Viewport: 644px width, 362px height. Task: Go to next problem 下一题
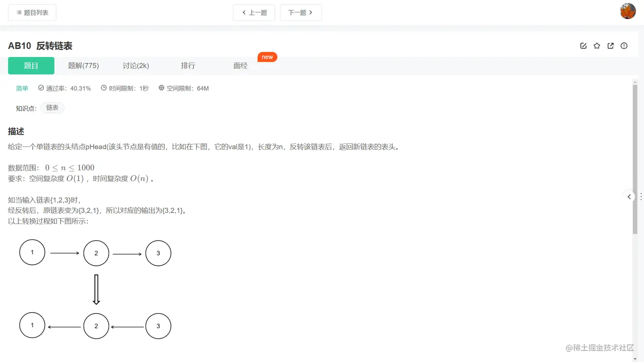(x=301, y=13)
